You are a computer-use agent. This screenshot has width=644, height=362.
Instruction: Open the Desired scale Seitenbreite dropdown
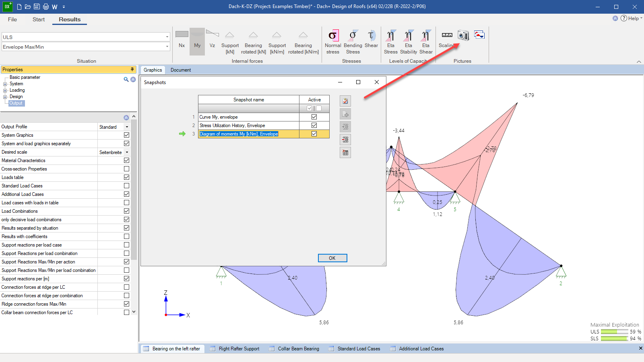coord(127,152)
